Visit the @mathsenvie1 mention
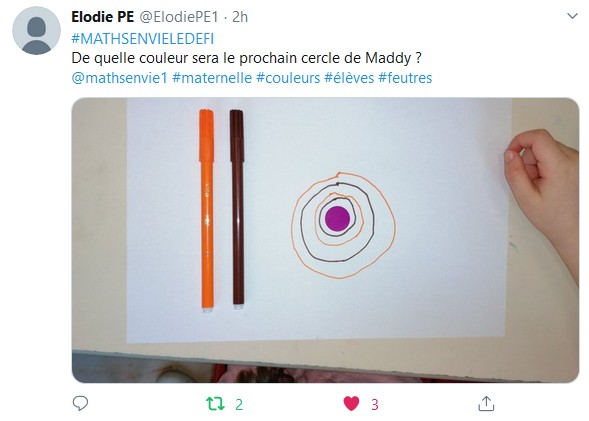The width and height of the screenshot is (589, 421). pos(119,78)
